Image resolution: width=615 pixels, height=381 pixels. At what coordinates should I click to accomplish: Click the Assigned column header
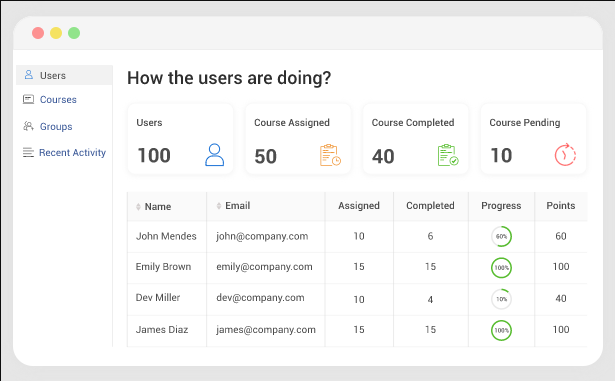coord(359,206)
